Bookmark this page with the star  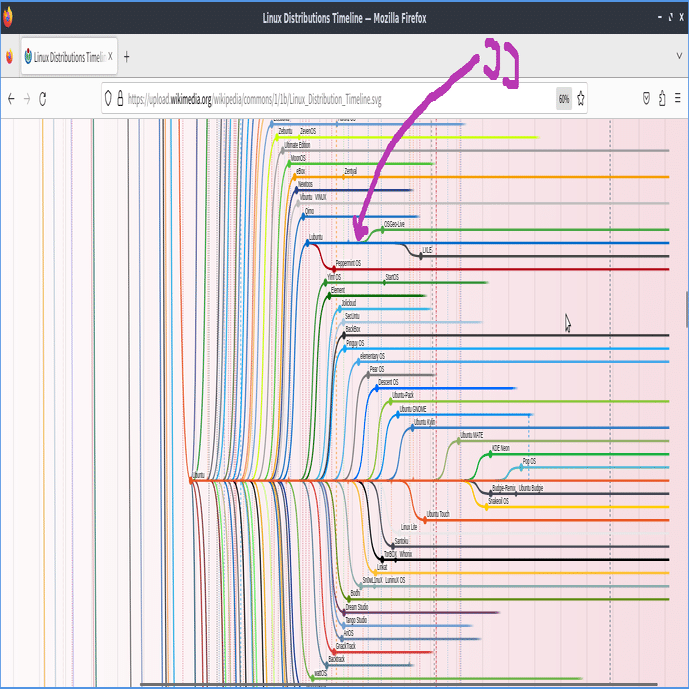580,98
